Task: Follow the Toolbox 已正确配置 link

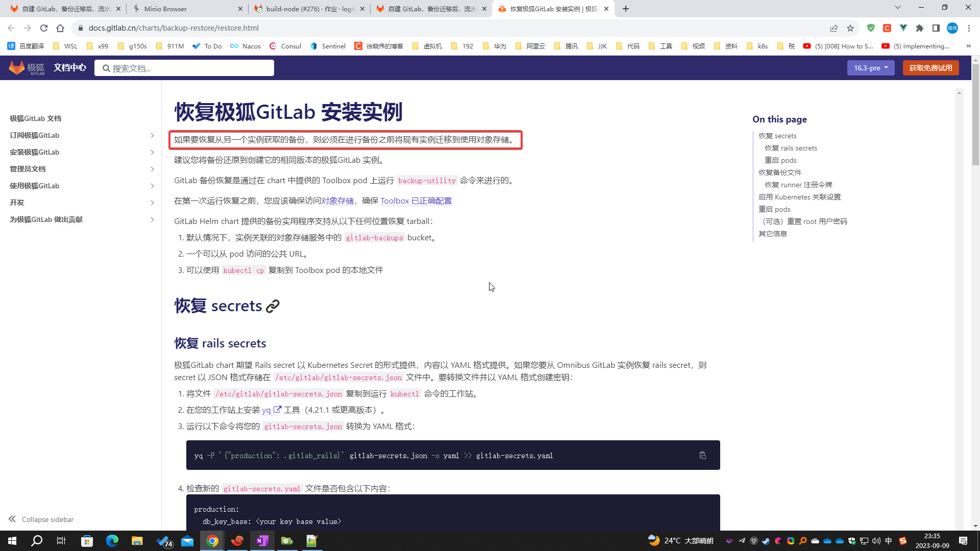Action: pyautogui.click(x=416, y=201)
